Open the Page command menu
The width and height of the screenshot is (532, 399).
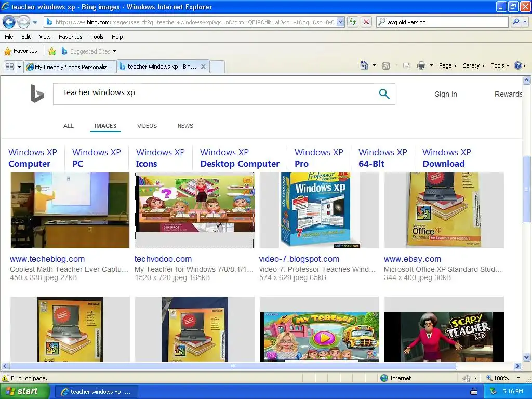448,65
